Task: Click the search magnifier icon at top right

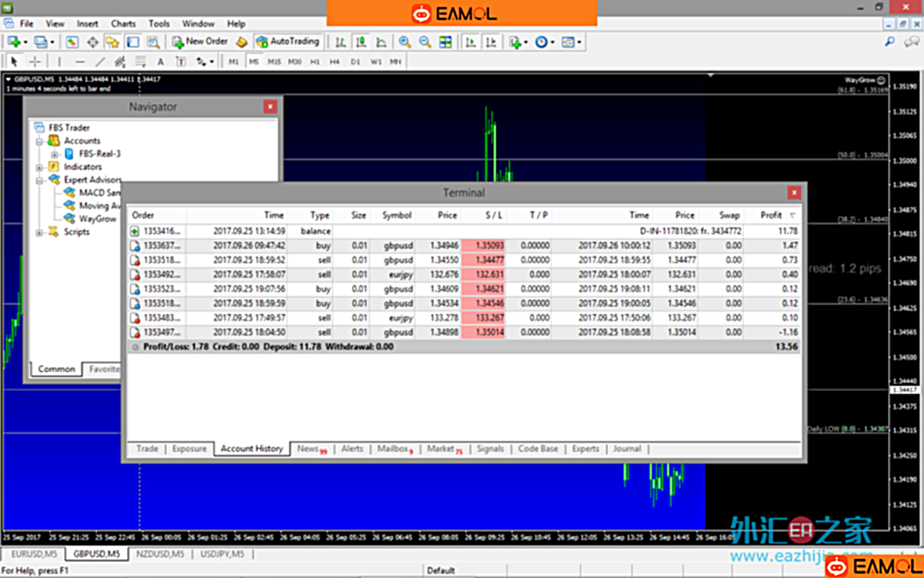Action: click(889, 42)
